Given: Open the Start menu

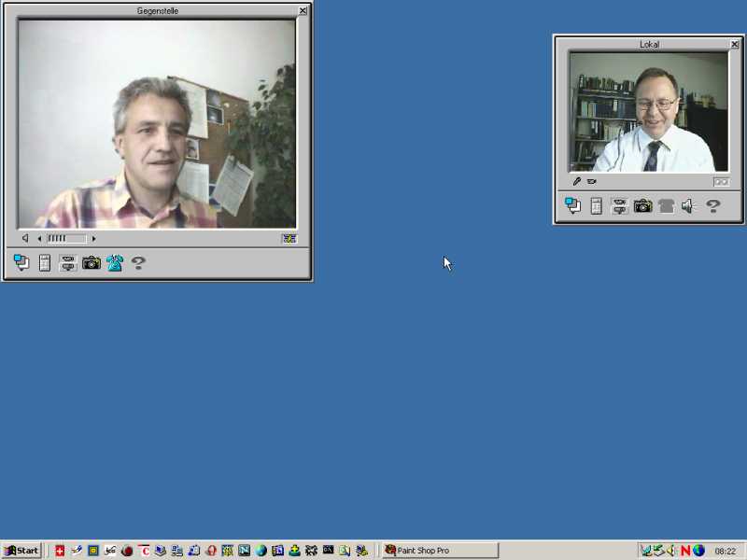Looking at the screenshot, I should tap(21, 551).
